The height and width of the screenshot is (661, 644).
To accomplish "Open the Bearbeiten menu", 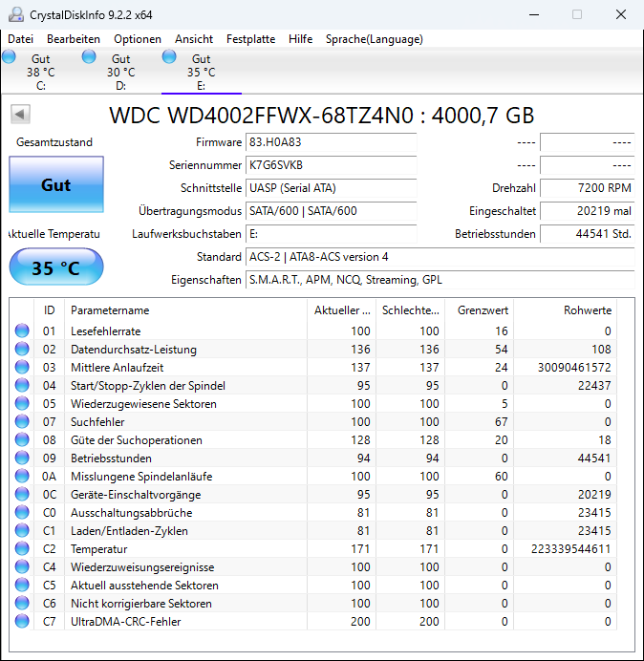I will point(74,39).
